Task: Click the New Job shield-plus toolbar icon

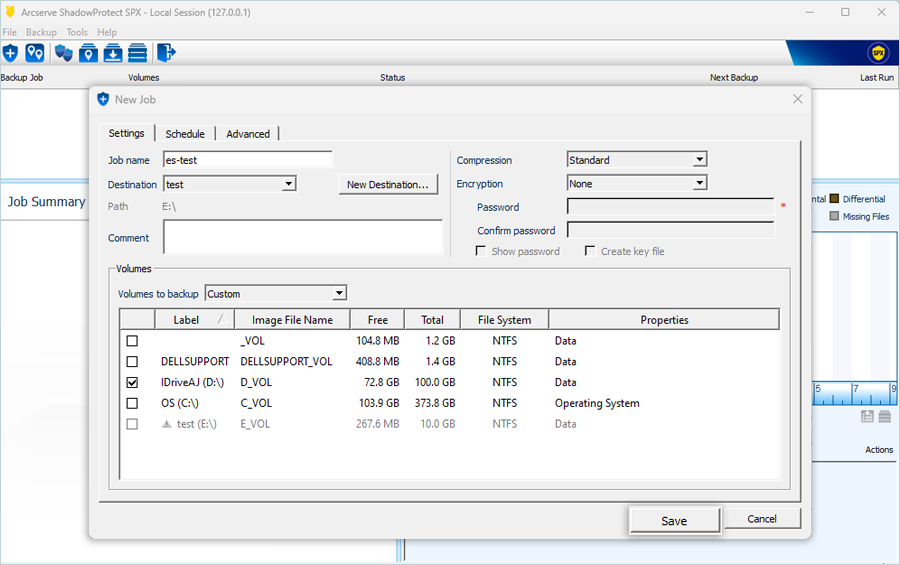Action: click(x=10, y=53)
